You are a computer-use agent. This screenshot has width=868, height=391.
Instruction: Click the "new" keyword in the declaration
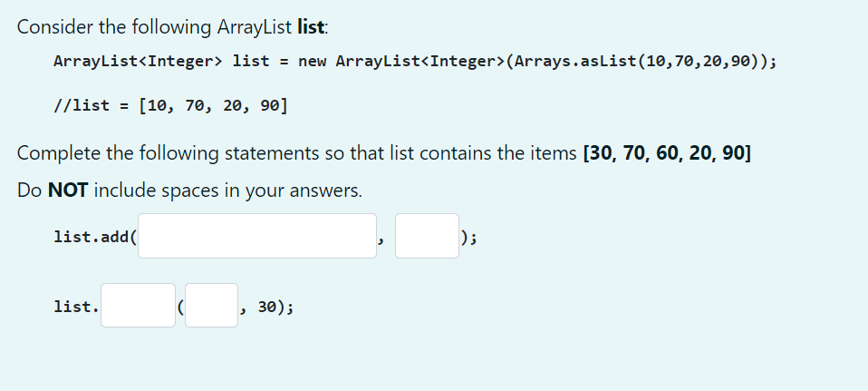point(313,62)
